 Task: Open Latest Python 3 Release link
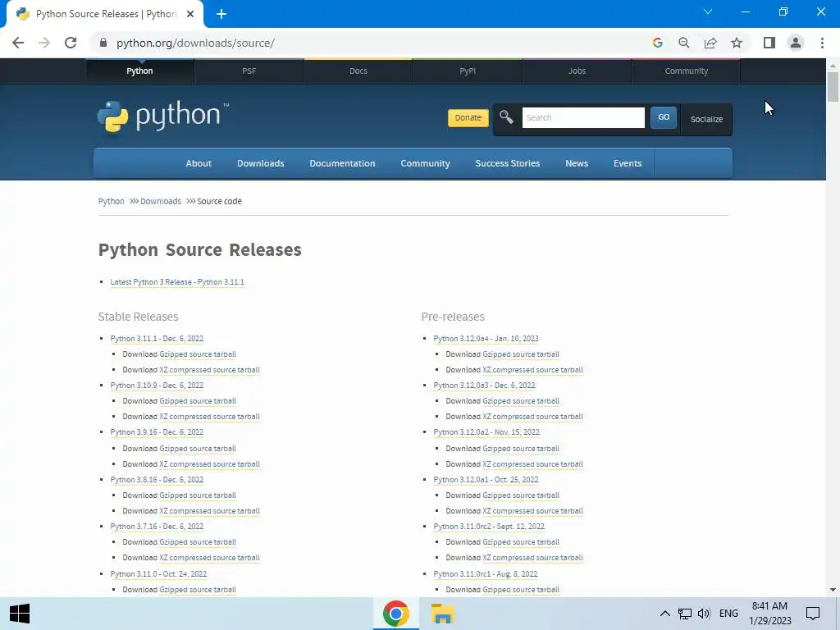177,282
